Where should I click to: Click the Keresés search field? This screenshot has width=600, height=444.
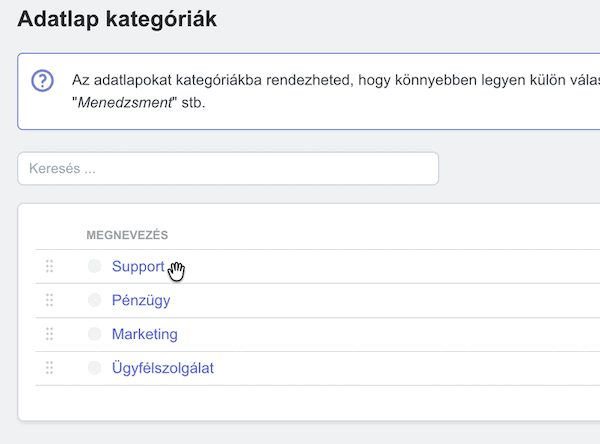click(x=228, y=168)
